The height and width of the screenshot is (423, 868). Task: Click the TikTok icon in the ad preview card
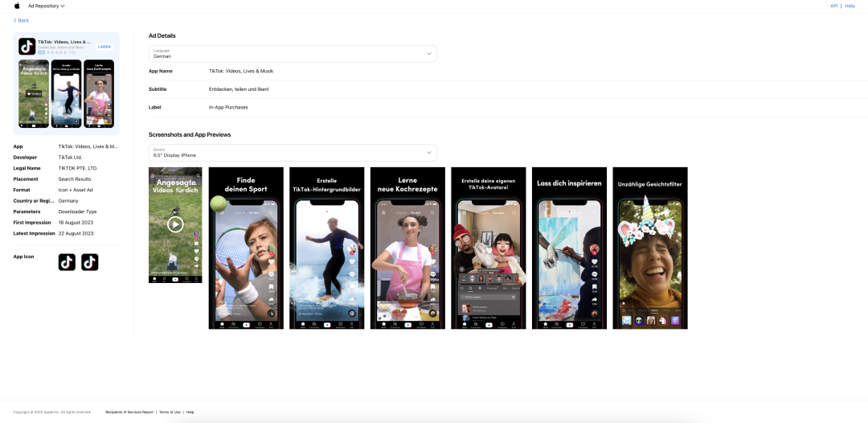pyautogui.click(x=27, y=47)
